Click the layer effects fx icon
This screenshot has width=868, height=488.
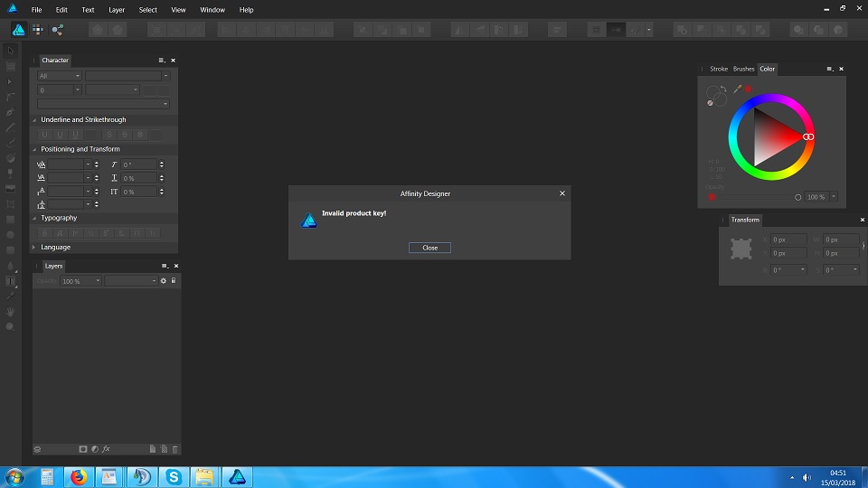pos(107,449)
